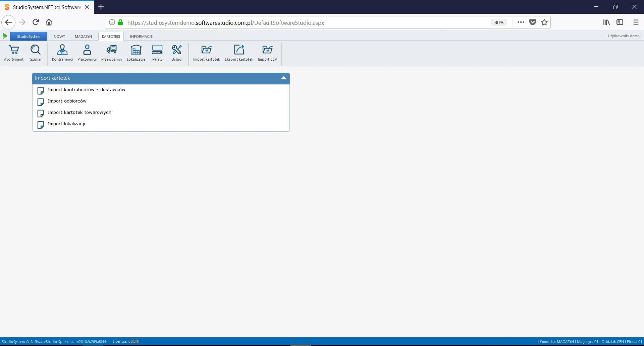Open Import kontrahentów - dostawców link

pyautogui.click(x=87, y=89)
